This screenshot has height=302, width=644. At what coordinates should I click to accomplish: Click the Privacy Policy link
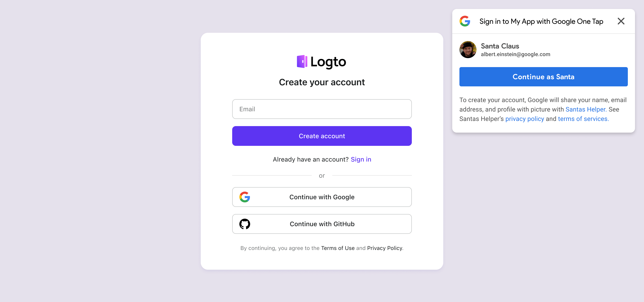(384, 248)
